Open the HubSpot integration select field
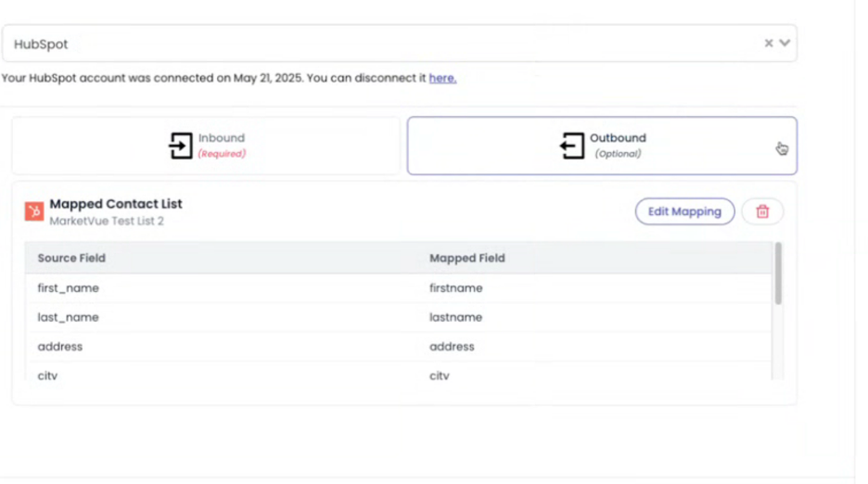Screen dimensions: 868x484 click(399, 44)
